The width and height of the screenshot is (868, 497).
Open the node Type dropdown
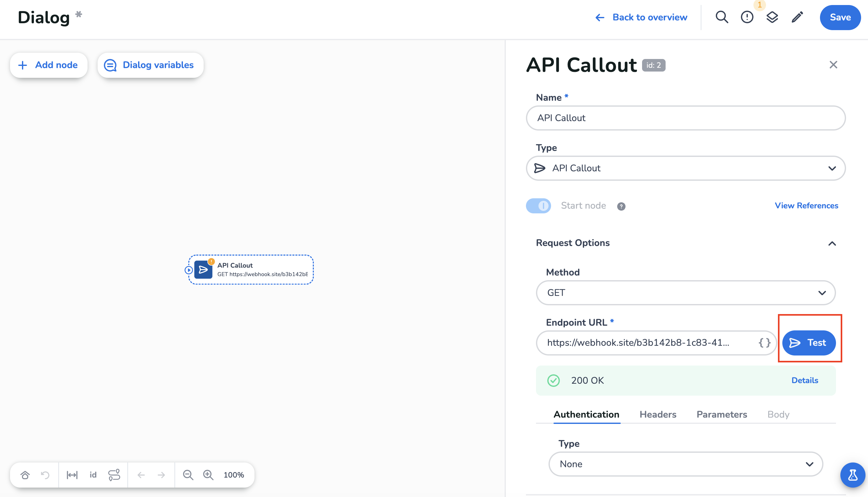coord(685,168)
